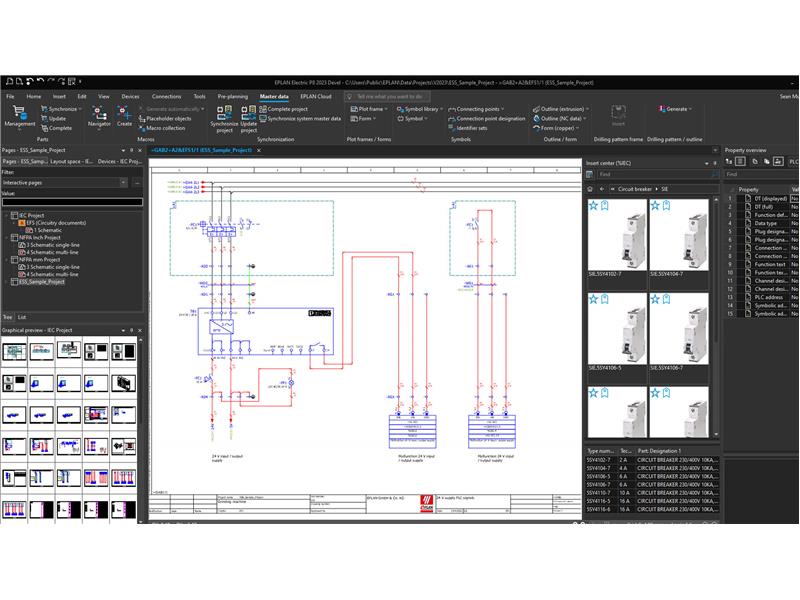Select the first page thumbnail in Graphical preview
This screenshot has width=800, height=600.
(x=14, y=352)
